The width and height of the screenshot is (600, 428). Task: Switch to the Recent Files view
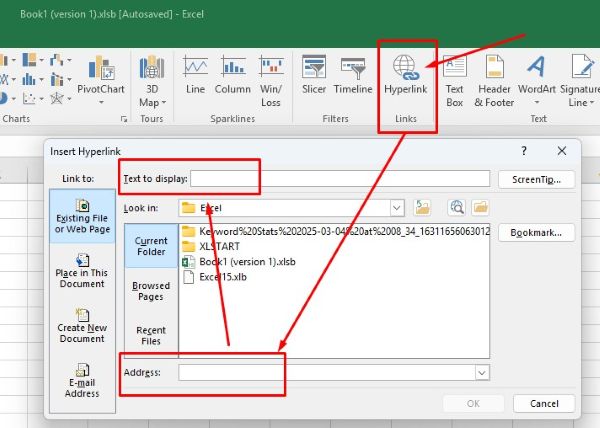tap(151, 335)
